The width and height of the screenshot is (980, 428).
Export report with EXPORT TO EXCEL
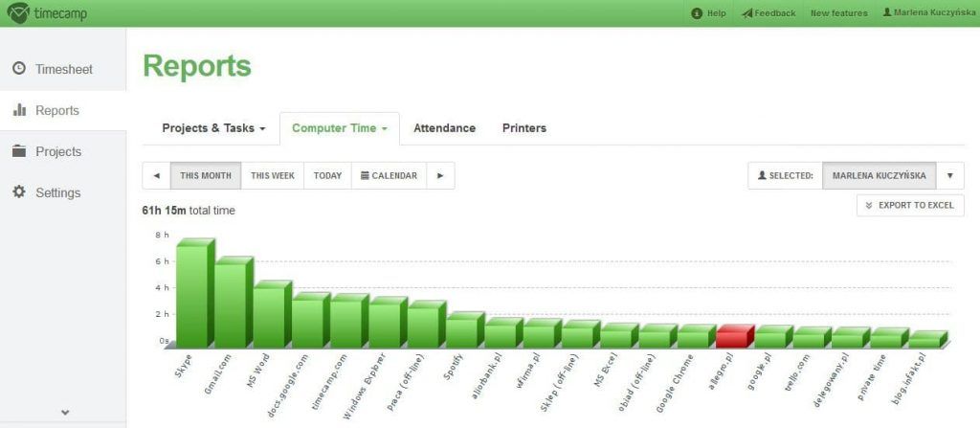[x=910, y=205]
